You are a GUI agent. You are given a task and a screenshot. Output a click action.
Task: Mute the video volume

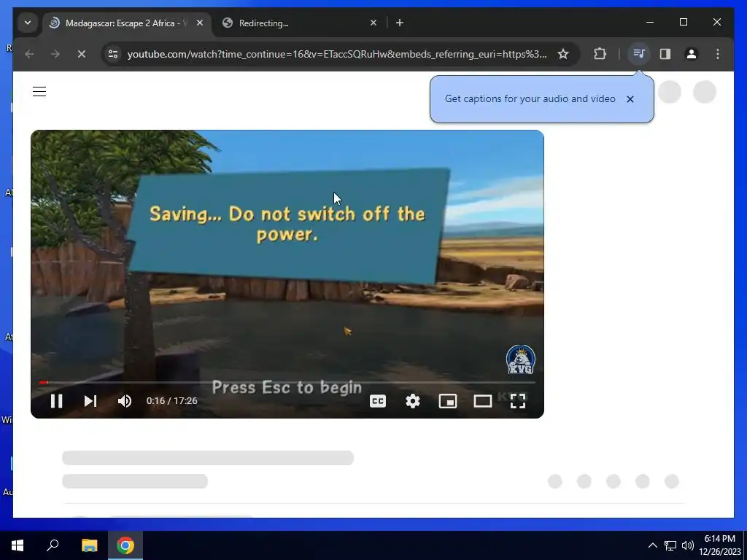tap(125, 401)
